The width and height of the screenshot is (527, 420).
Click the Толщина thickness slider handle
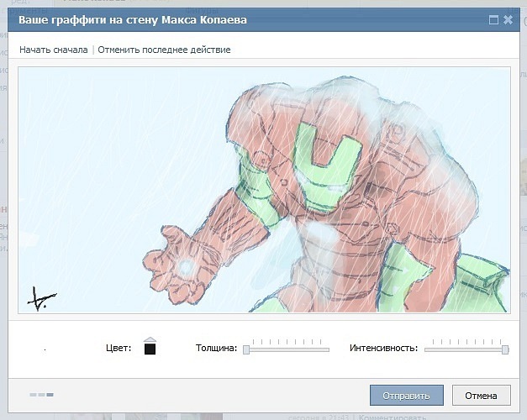246,349
